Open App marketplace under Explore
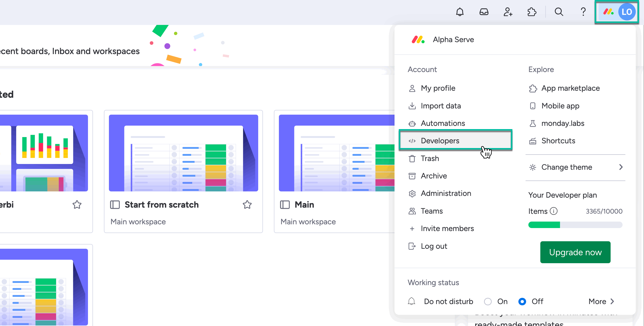Screen dimensions: 644x326 [570, 88]
